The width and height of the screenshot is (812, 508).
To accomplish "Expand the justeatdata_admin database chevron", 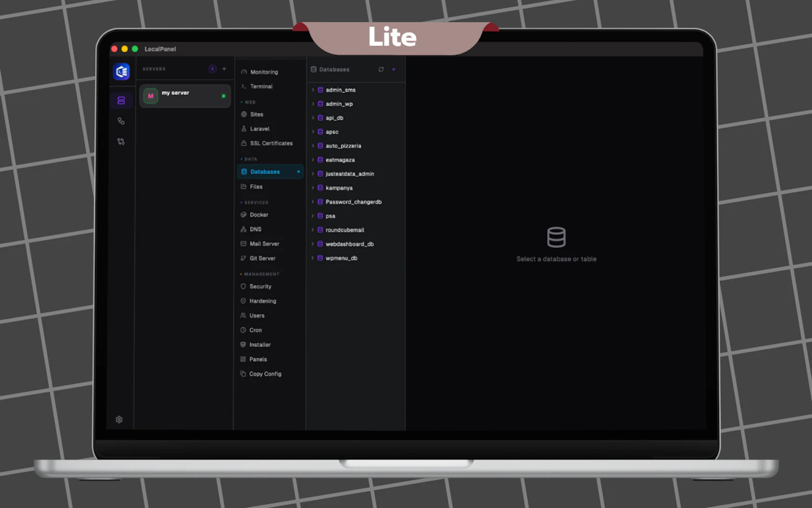I will 313,174.
